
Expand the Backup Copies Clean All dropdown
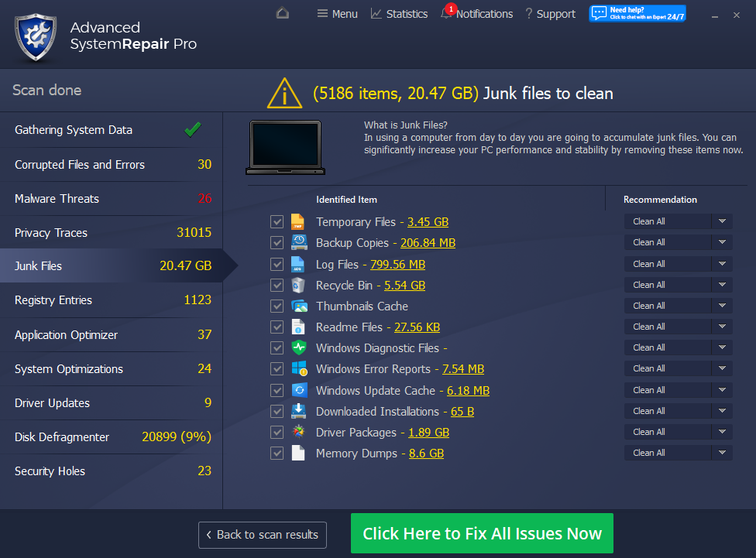click(721, 242)
